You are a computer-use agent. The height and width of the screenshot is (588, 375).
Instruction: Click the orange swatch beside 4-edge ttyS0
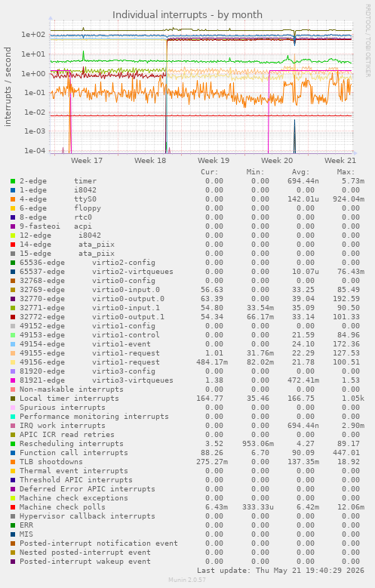tap(13, 199)
